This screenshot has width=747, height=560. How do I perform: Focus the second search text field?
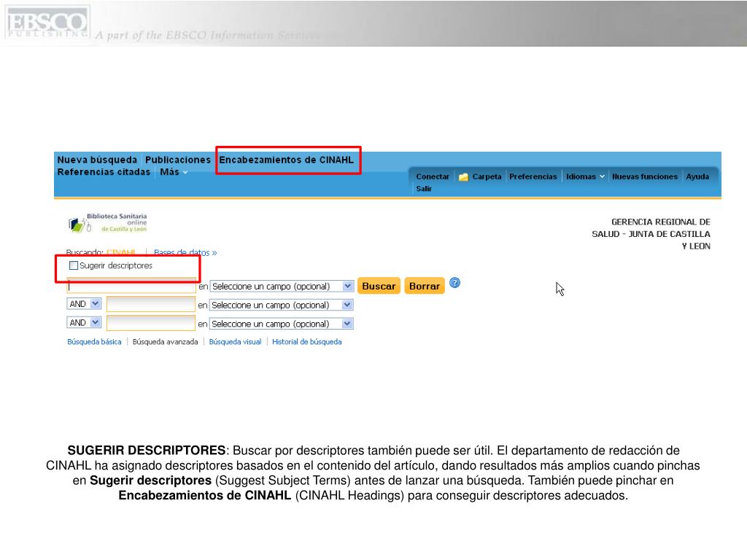point(151,304)
